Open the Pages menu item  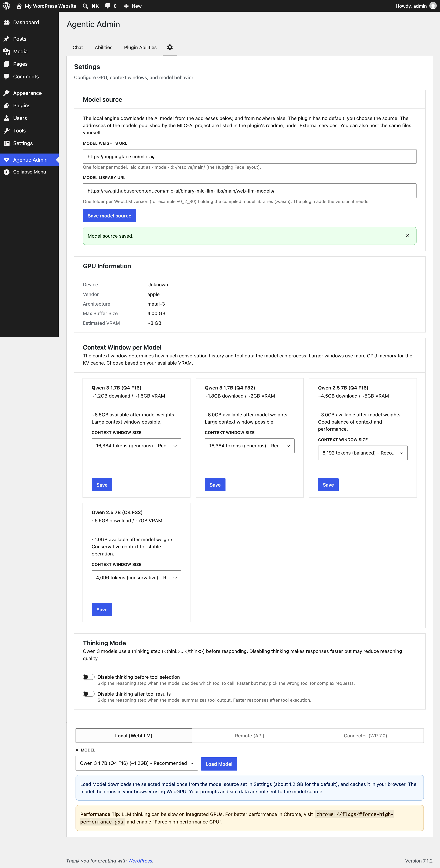(x=29, y=64)
